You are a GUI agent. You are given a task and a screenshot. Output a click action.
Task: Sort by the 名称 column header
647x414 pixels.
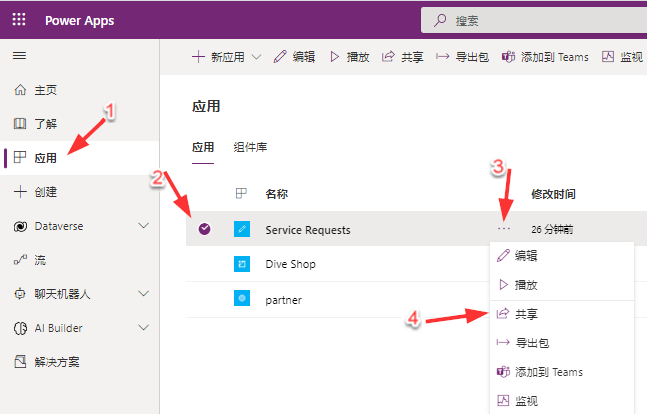pos(276,194)
